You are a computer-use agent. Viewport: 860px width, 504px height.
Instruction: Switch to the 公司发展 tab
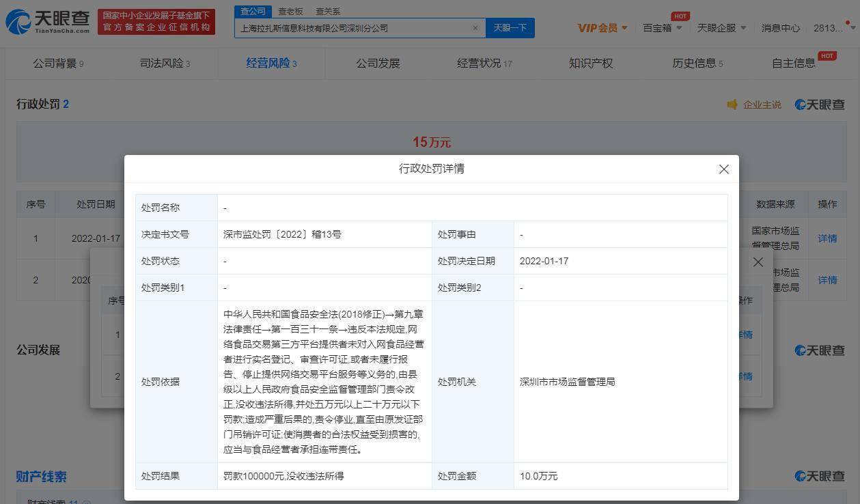[x=378, y=64]
